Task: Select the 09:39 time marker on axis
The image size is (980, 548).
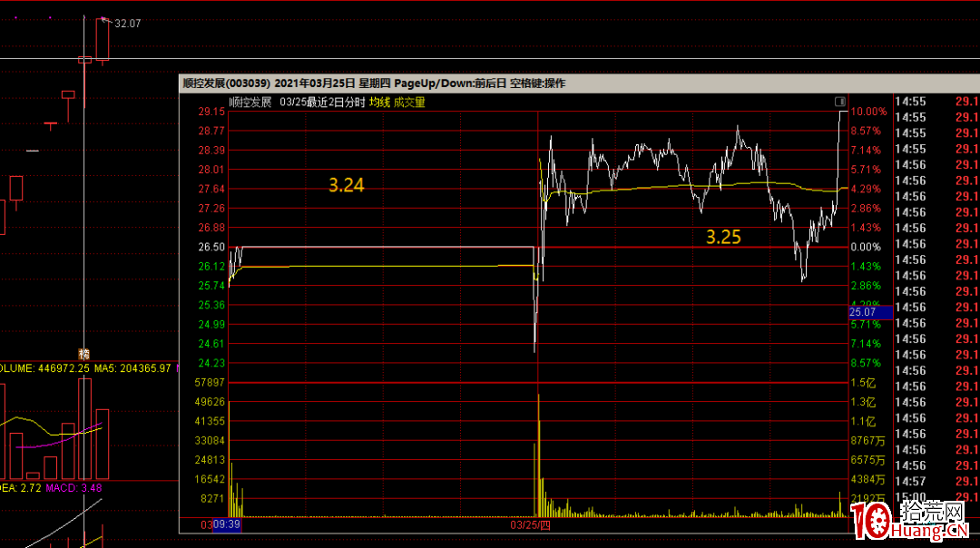Action: (226, 524)
